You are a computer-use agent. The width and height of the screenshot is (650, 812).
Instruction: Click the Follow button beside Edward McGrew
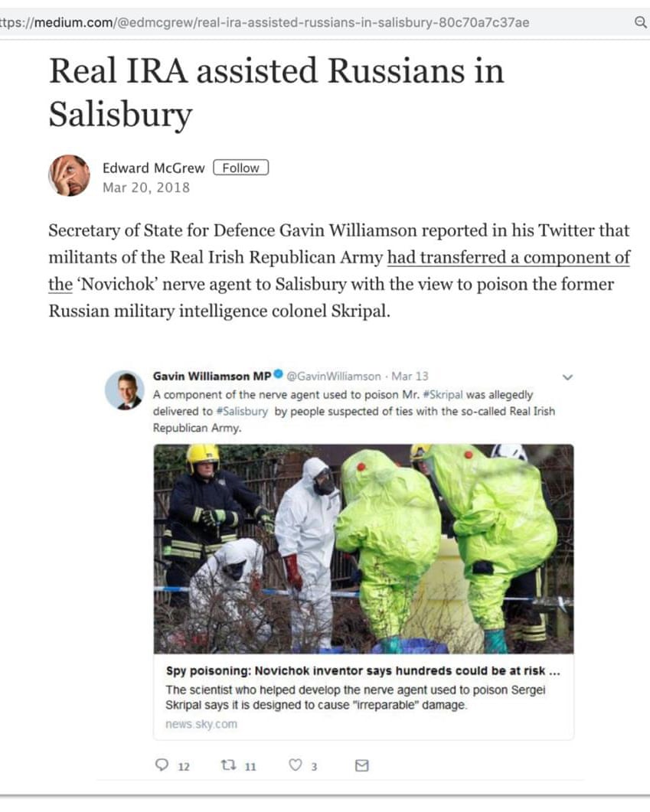pos(241,168)
